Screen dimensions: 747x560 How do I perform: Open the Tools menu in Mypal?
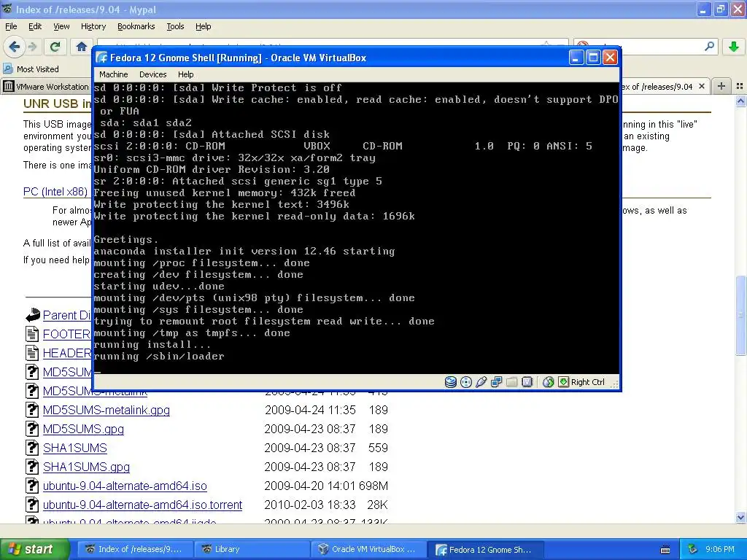tap(175, 26)
